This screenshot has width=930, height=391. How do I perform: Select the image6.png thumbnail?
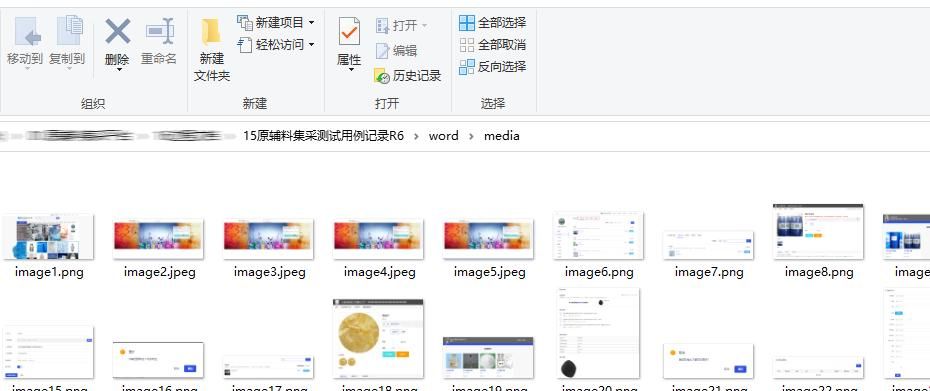point(598,236)
